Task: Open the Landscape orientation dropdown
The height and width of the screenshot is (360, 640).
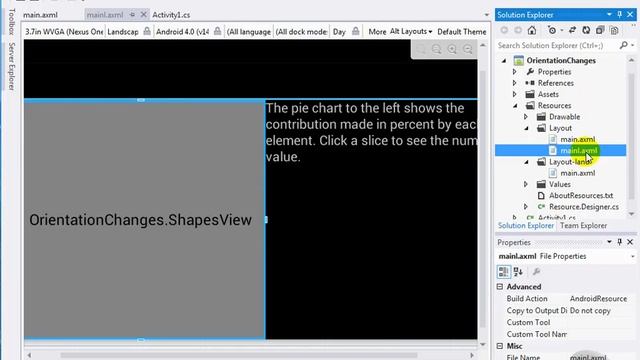Action: [123, 31]
